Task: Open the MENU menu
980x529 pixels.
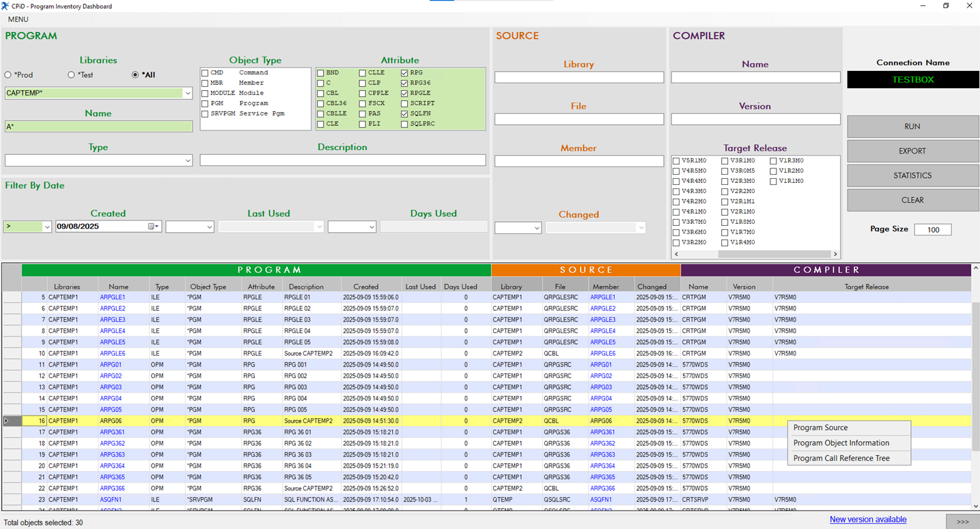Action: point(18,20)
